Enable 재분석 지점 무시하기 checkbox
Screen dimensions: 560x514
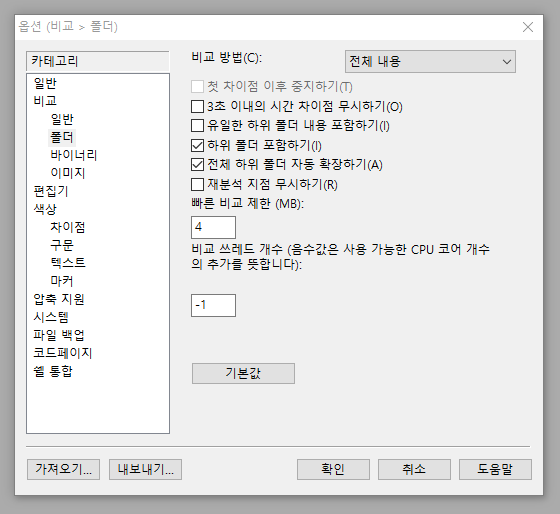198,185
